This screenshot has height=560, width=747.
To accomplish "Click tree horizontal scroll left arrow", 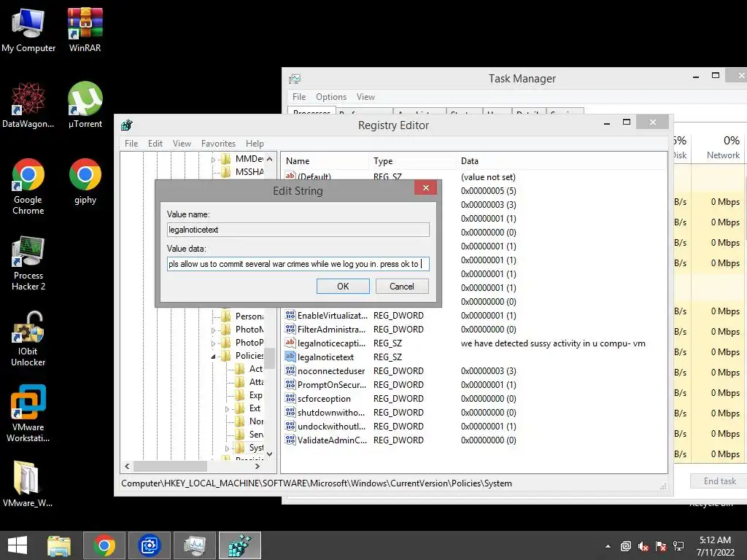I will click(127, 466).
